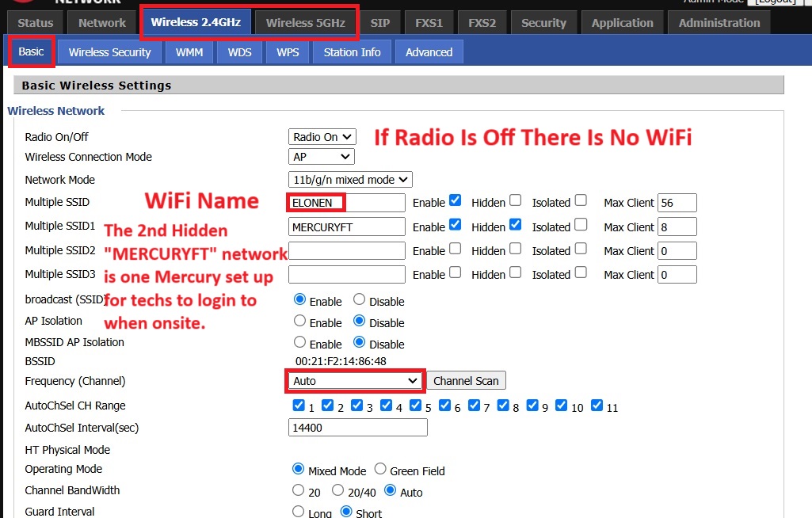This screenshot has height=518, width=812.
Task: Click the Channel Scan button
Action: pos(466,381)
